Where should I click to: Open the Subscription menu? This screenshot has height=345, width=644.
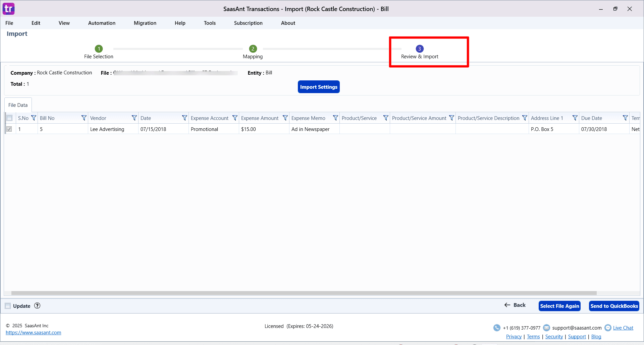248,23
